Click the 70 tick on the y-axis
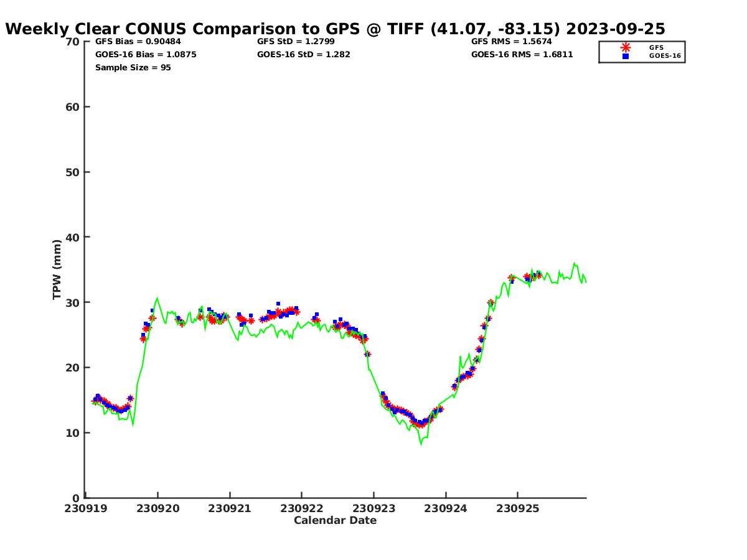This screenshot has width=747, height=560. (x=73, y=42)
